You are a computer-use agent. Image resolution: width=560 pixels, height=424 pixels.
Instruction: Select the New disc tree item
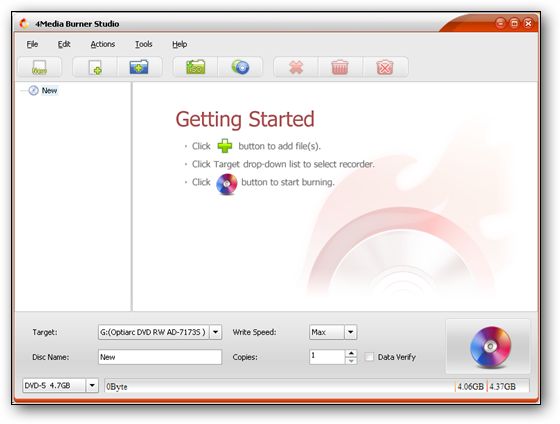click(x=49, y=90)
